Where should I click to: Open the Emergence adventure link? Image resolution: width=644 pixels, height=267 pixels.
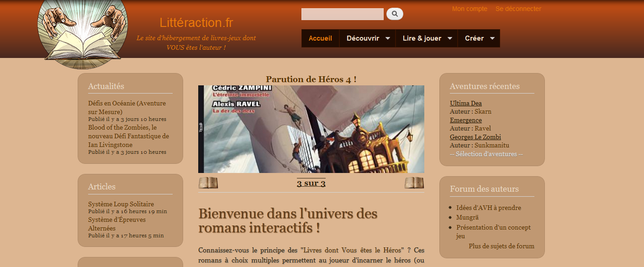[x=465, y=120]
